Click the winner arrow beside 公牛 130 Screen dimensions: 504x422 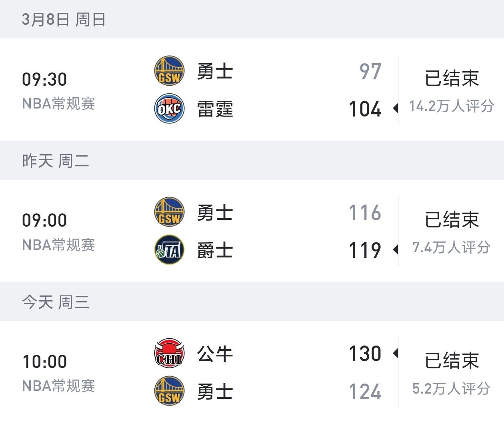tap(396, 353)
